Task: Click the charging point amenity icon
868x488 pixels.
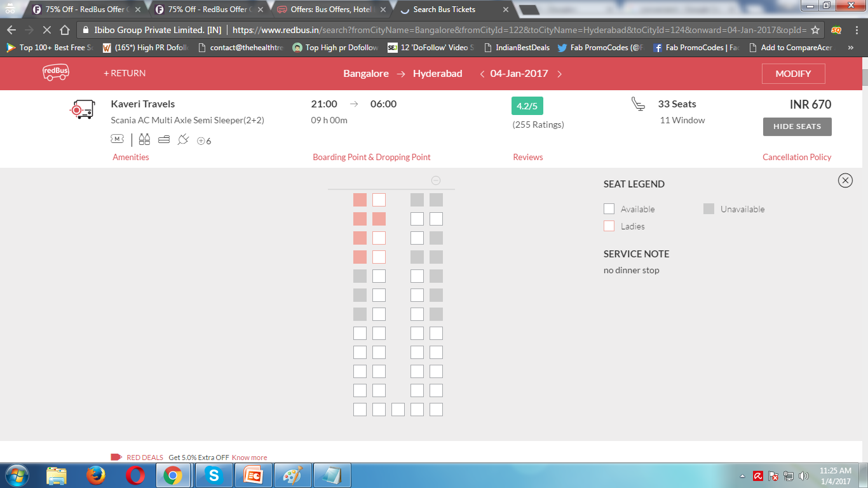Action: pos(183,139)
